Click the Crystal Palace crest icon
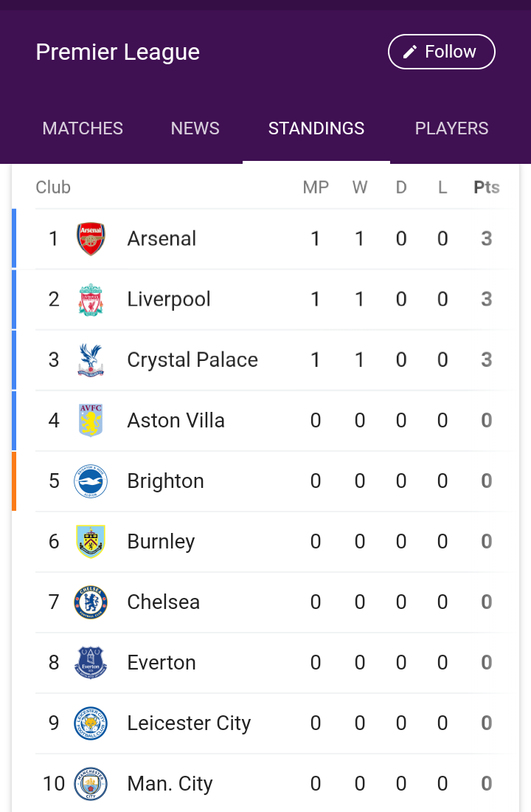Screen dimensions: 531x812 pos(91,360)
